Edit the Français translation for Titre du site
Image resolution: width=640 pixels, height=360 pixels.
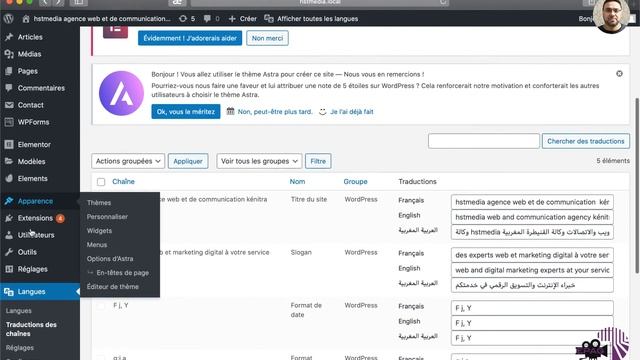[x=532, y=202]
